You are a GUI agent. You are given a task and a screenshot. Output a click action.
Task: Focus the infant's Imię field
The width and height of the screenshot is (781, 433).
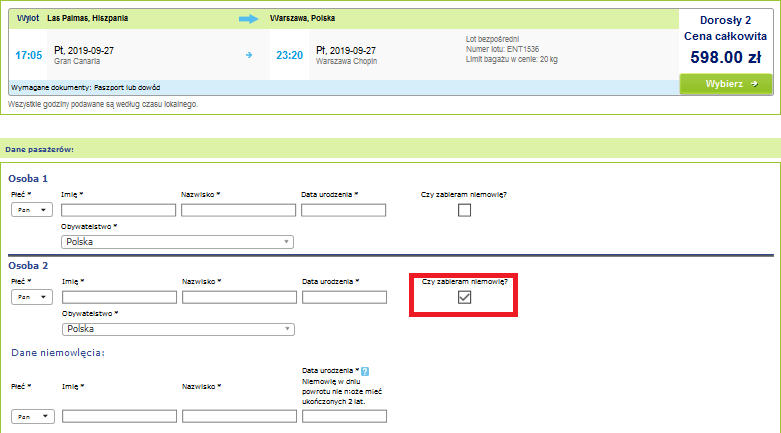[120, 416]
